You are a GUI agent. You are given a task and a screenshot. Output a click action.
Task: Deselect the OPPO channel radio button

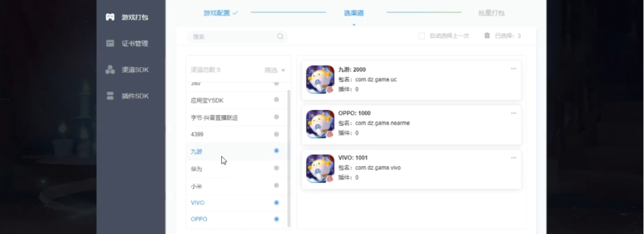click(277, 220)
